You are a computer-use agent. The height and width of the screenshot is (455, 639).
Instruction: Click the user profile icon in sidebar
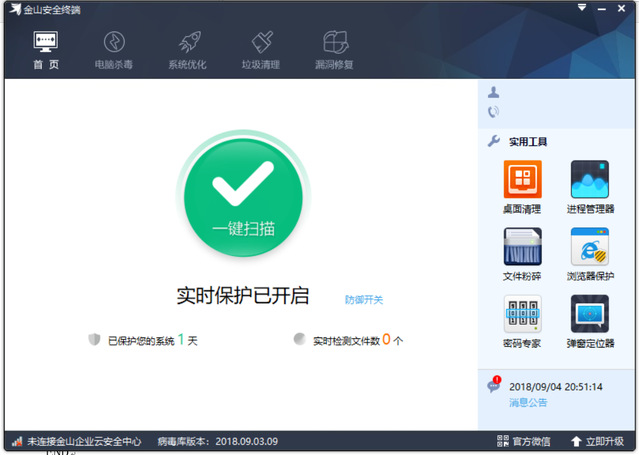point(493,93)
